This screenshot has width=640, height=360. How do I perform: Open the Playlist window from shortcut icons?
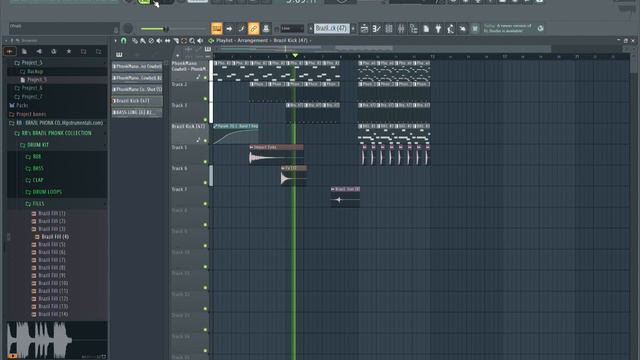coord(364,29)
